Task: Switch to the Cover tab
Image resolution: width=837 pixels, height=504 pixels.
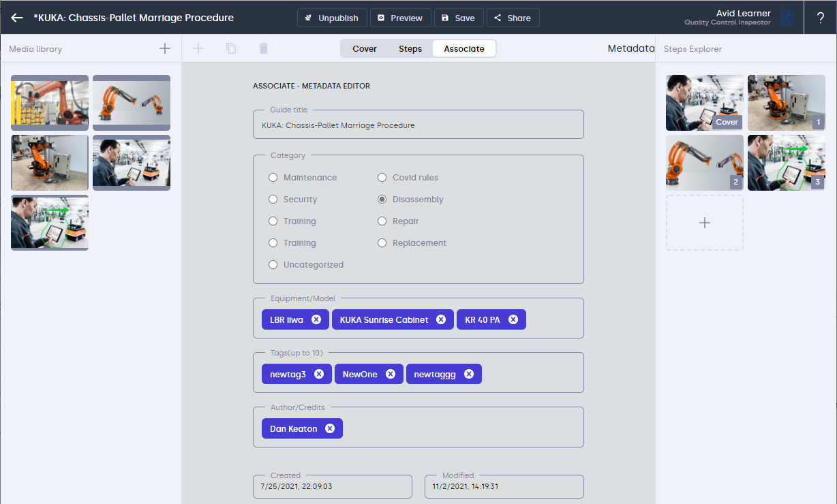Action: point(365,49)
